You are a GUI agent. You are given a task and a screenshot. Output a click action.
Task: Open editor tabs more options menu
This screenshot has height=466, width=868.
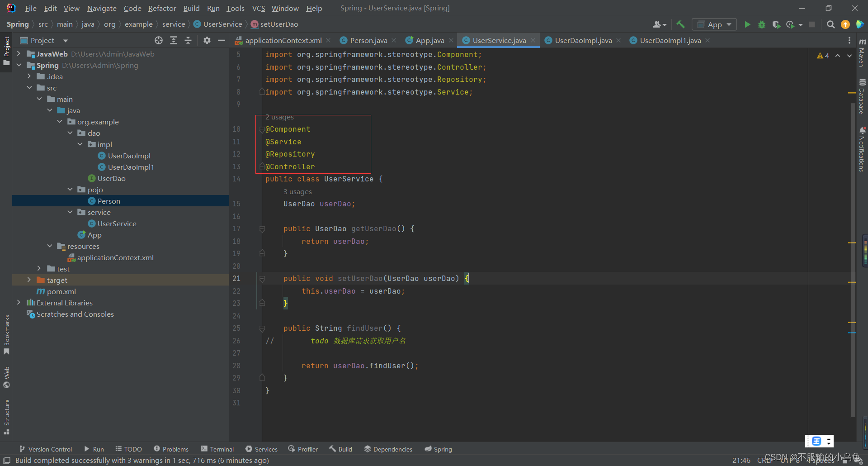click(849, 41)
